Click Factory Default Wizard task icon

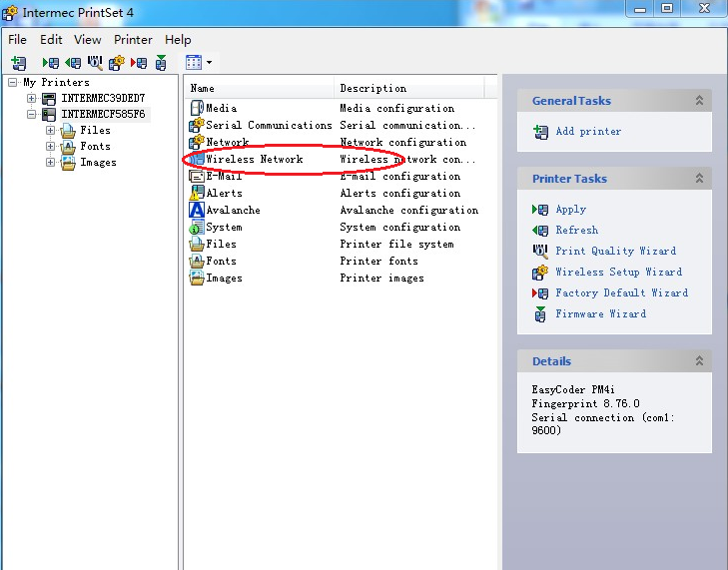[540, 293]
